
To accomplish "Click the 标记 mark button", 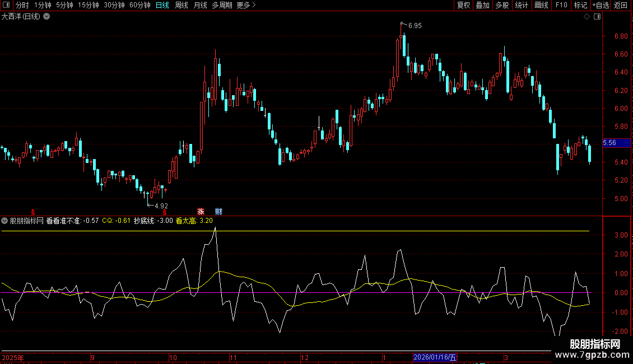I will (580, 5).
